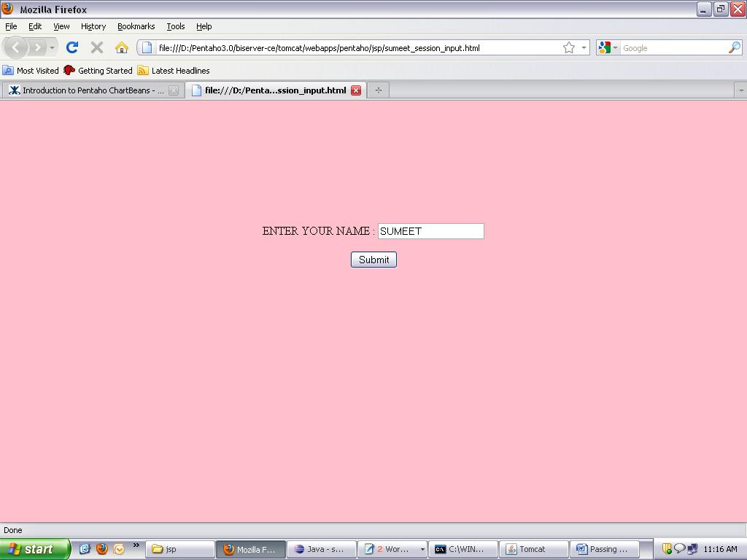Click the Submit button

click(373, 259)
